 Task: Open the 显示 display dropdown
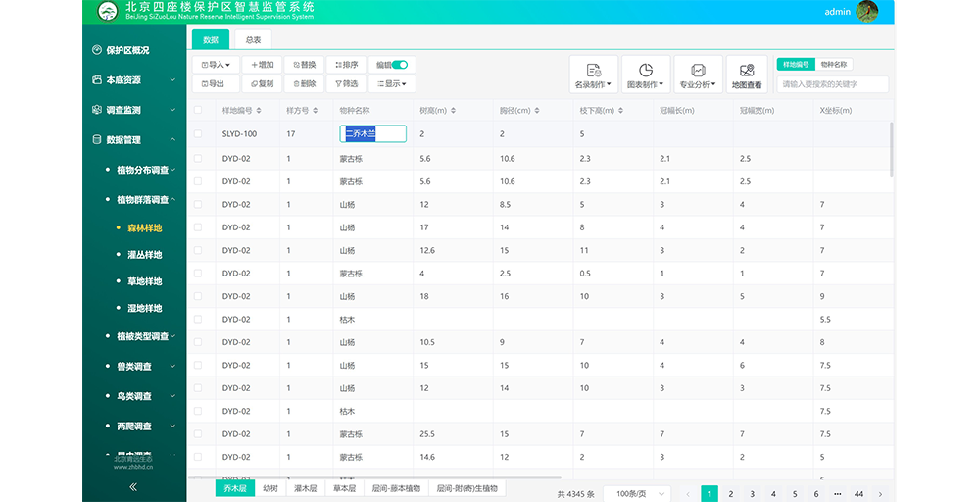coord(392,83)
